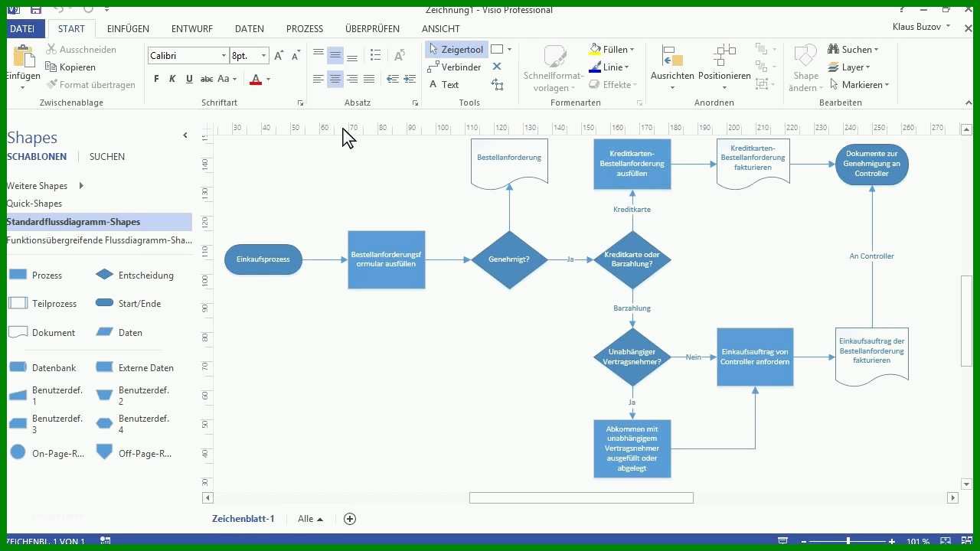Toggle vertical middle alignment
Image resolution: width=980 pixels, height=551 pixels.
tap(335, 55)
